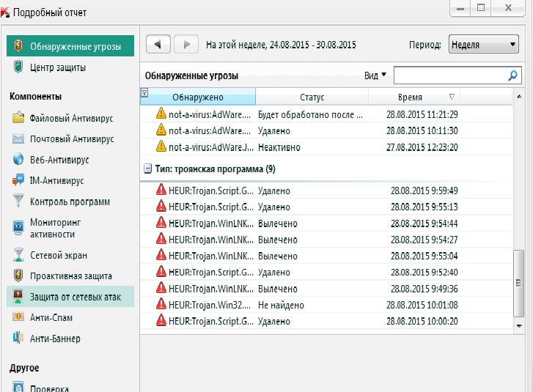This screenshot has height=392, width=533.
Task: Select the Web Anti-Virus globe icon
Action: point(18,159)
